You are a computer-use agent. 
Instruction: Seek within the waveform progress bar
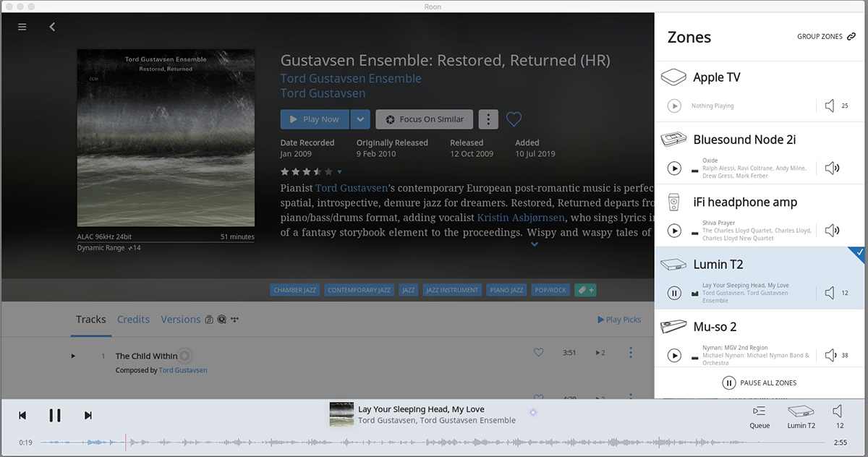point(433,442)
